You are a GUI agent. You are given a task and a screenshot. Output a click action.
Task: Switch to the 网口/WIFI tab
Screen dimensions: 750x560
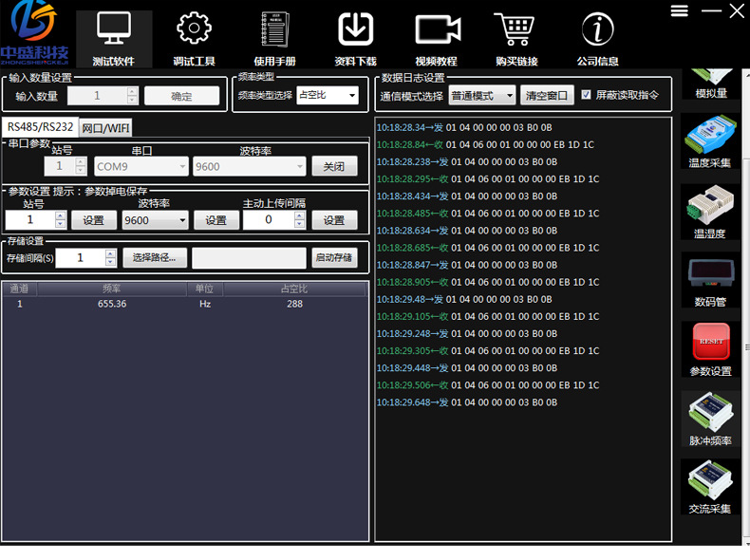(x=105, y=128)
